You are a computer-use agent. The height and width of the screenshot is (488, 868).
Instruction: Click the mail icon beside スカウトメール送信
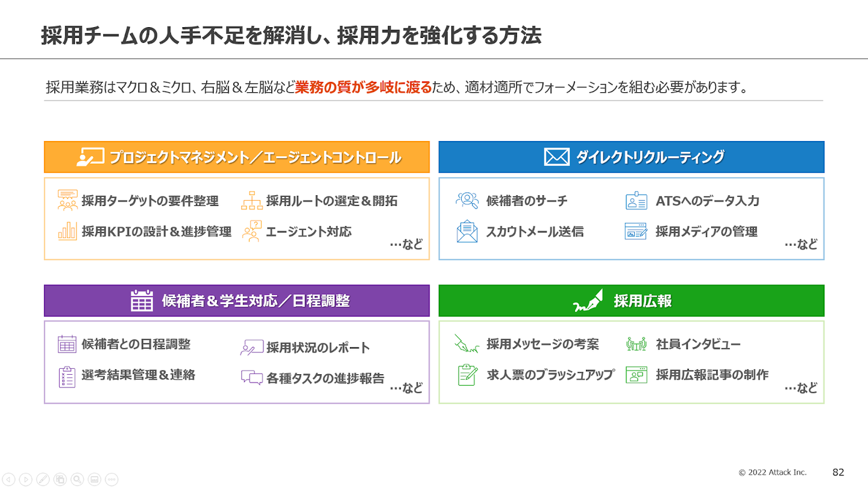467,231
